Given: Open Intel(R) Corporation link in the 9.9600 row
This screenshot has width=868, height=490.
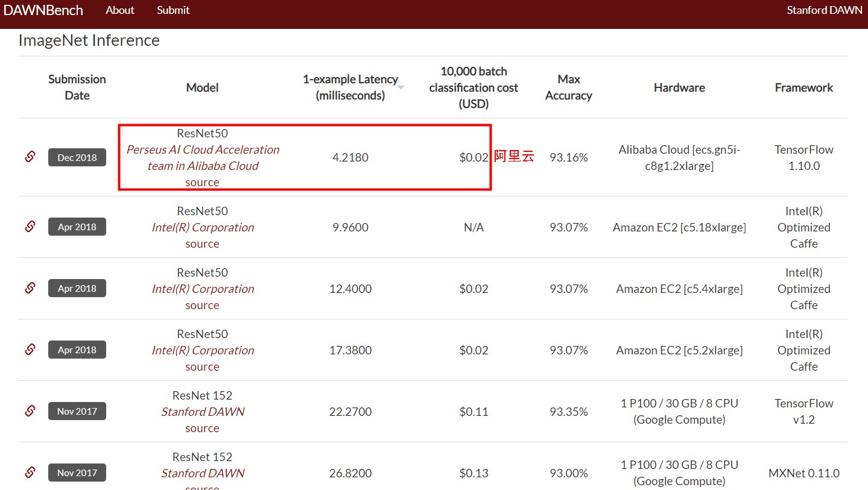Looking at the screenshot, I should click(x=203, y=227).
